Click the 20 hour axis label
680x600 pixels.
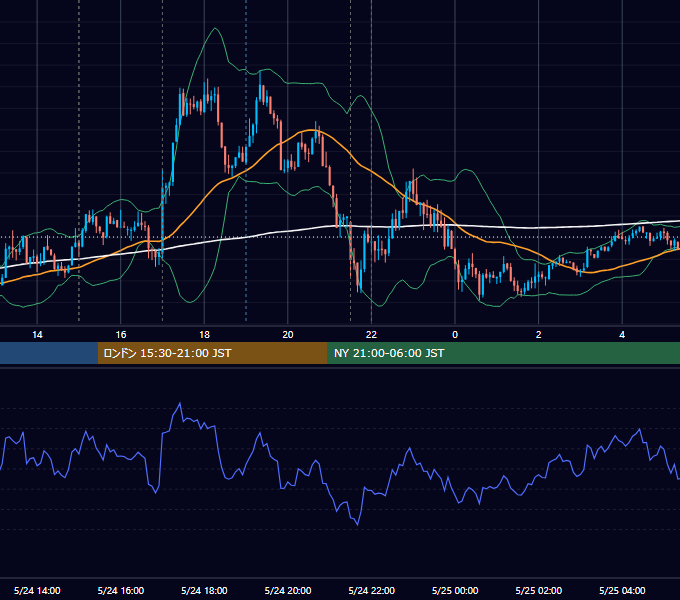288,335
